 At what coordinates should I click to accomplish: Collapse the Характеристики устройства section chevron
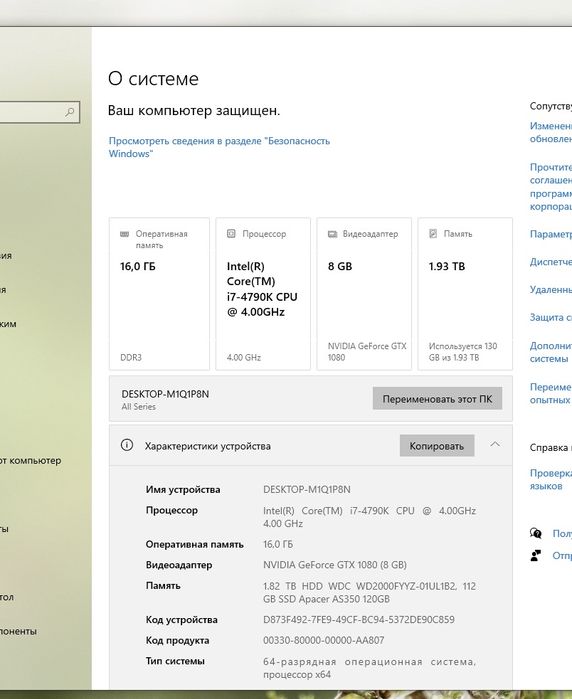(x=495, y=444)
